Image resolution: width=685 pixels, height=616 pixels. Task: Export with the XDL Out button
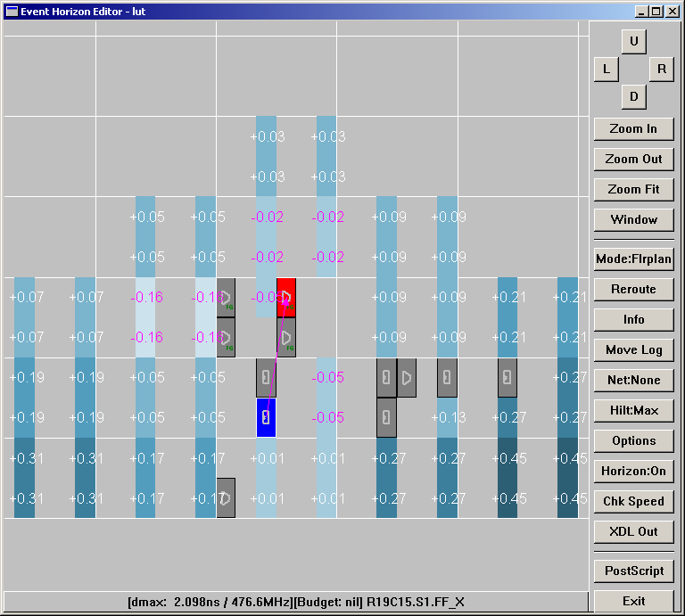tap(633, 531)
